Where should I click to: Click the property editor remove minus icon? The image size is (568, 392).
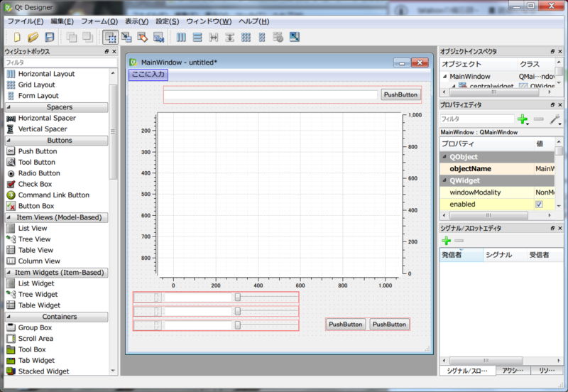click(x=539, y=119)
